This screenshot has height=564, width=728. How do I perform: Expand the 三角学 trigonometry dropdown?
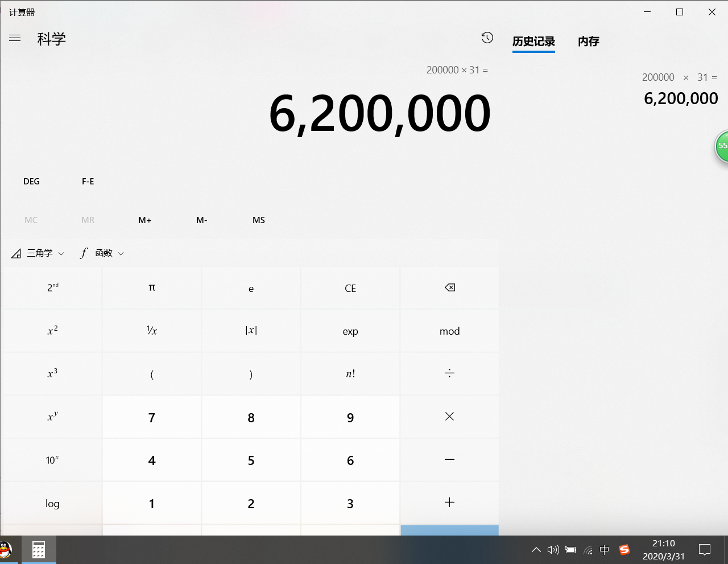(38, 253)
